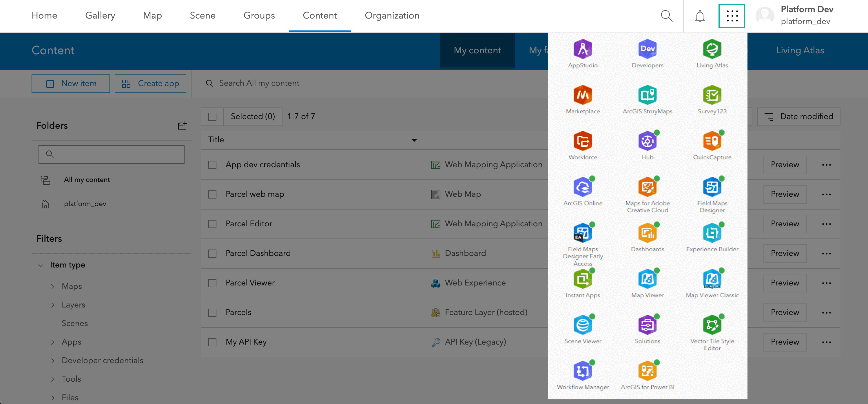This screenshot has height=404, width=868.
Task: Click in the folder search field
Action: tap(111, 154)
